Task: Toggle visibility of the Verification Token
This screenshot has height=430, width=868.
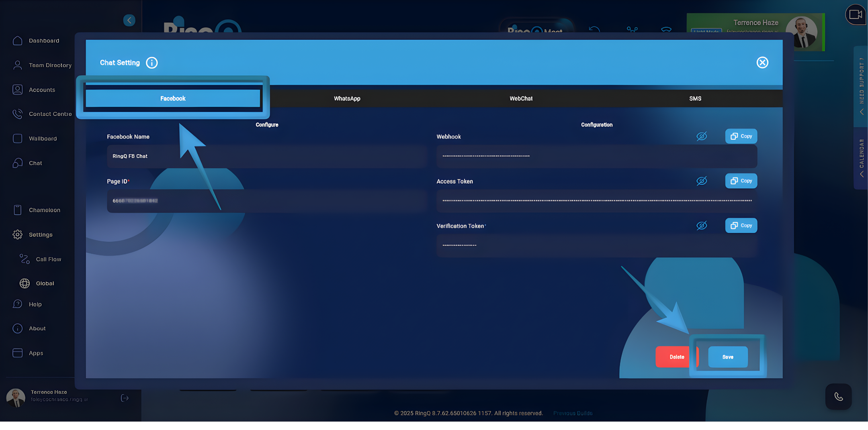Action: [x=702, y=225]
